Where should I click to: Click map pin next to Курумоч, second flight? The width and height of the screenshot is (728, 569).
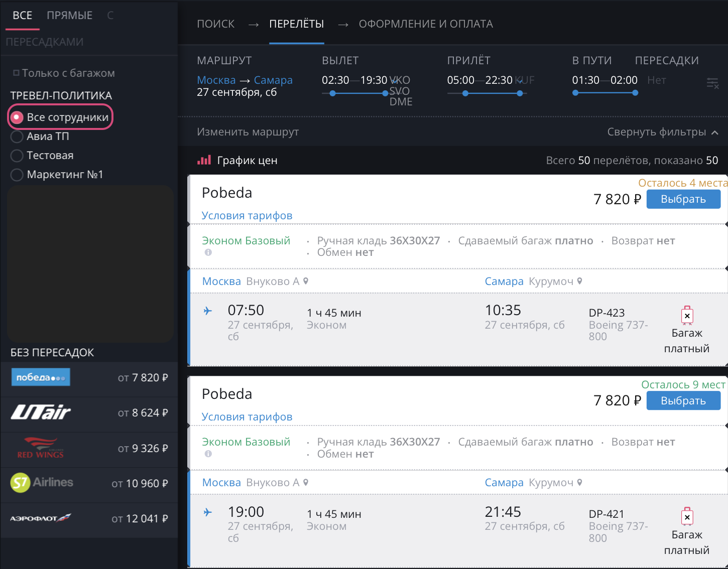[579, 483]
